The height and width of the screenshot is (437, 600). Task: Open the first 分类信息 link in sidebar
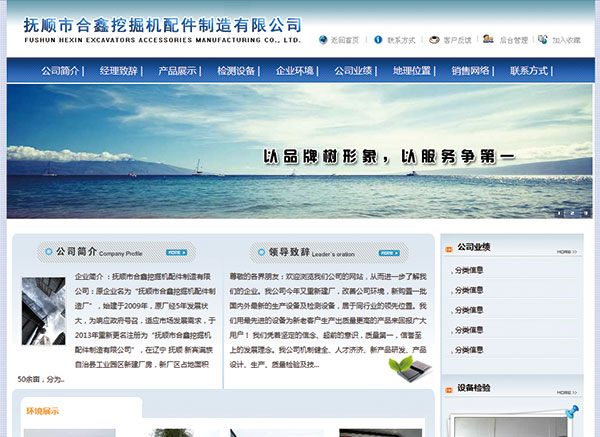point(469,270)
